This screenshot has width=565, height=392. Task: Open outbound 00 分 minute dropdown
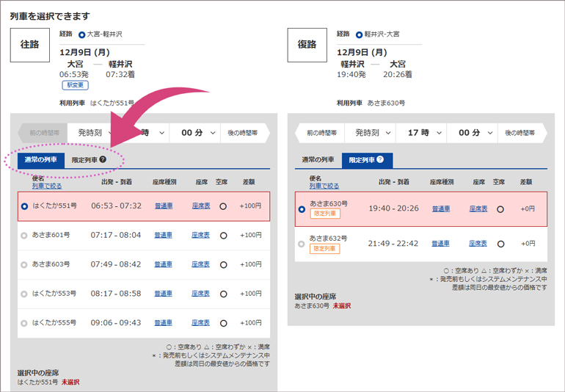[195, 133]
